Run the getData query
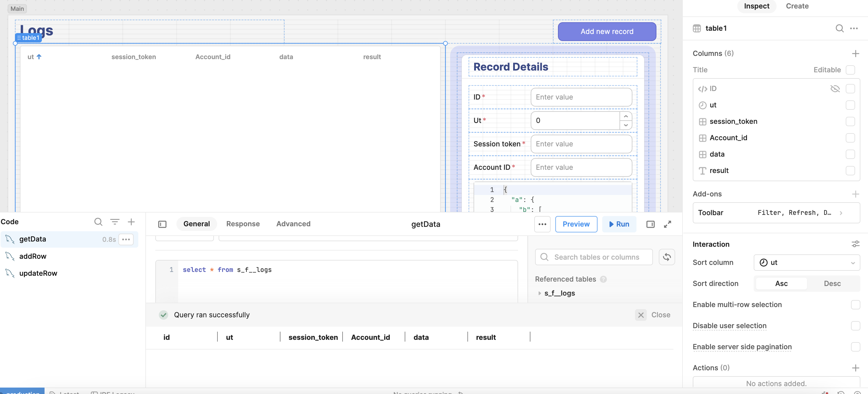The height and width of the screenshot is (394, 868). [x=619, y=224]
